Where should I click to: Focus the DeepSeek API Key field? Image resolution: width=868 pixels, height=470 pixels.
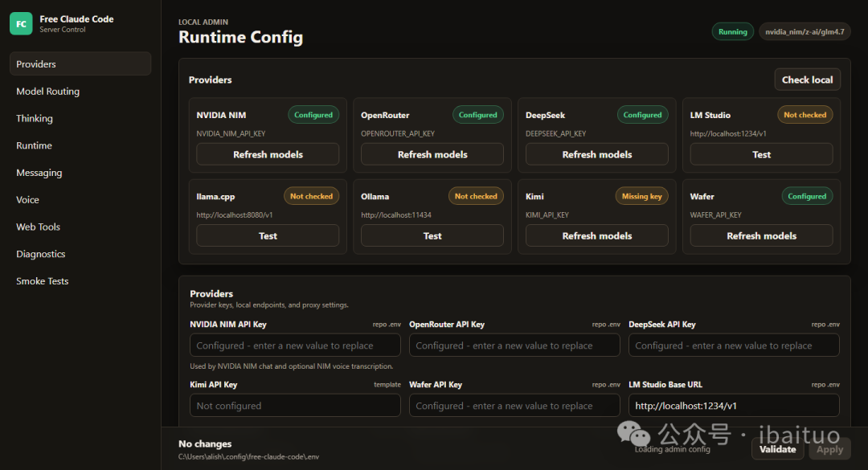click(x=734, y=345)
